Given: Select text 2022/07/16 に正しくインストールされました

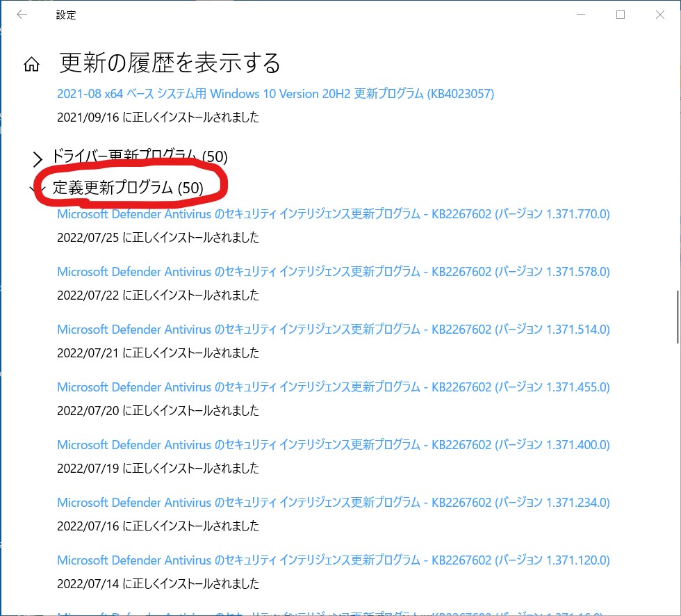Looking at the screenshot, I should [x=158, y=526].
